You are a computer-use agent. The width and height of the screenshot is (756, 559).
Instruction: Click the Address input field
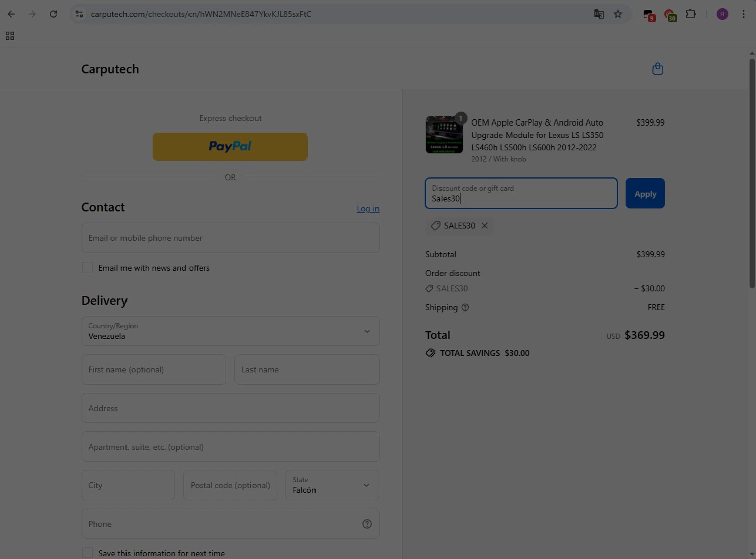point(230,408)
